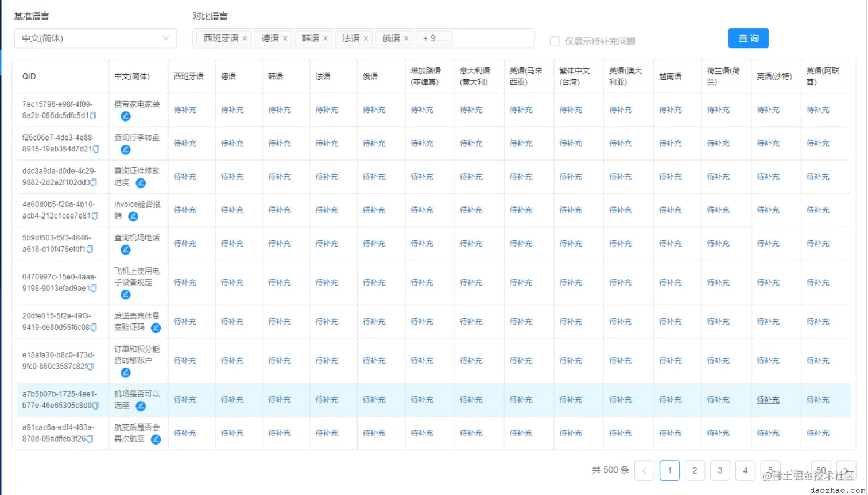Edit the 携带家电家装 question text
868x495 pixels.
(x=125, y=116)
